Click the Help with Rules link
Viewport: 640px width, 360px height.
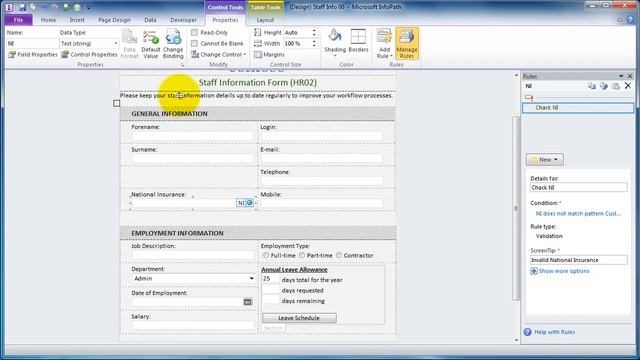click(554, 332)
